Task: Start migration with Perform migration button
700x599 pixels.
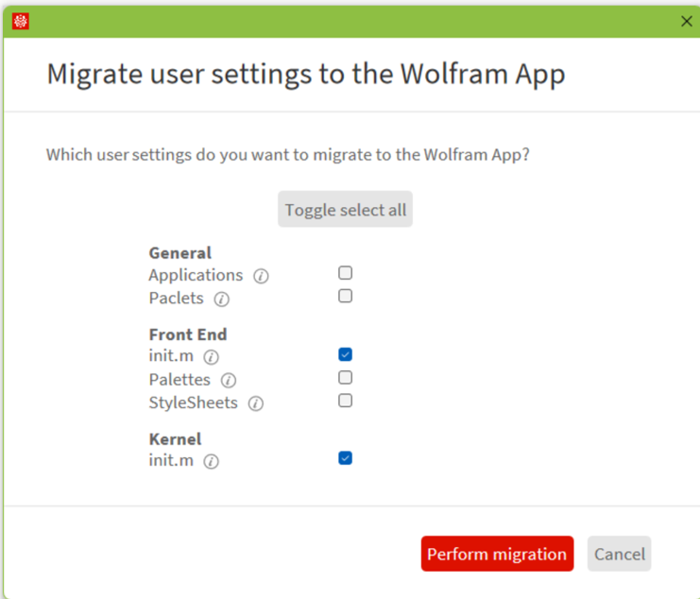Action: pos(497,554)
